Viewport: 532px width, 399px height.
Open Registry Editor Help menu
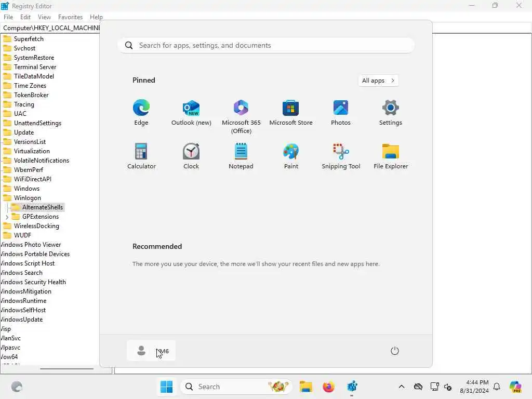[x=96, y=17]
